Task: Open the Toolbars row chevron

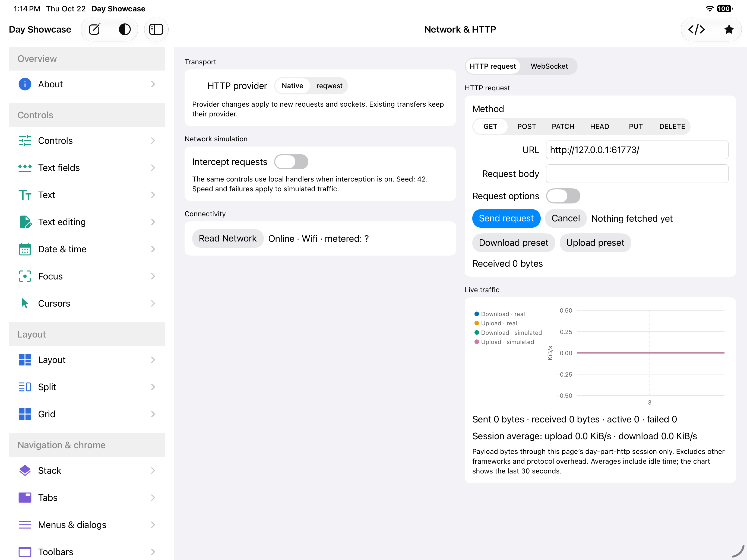Action: 153,552
